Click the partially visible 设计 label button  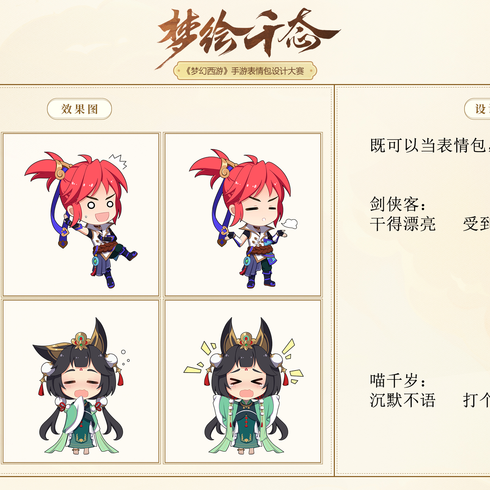[477, 109]
